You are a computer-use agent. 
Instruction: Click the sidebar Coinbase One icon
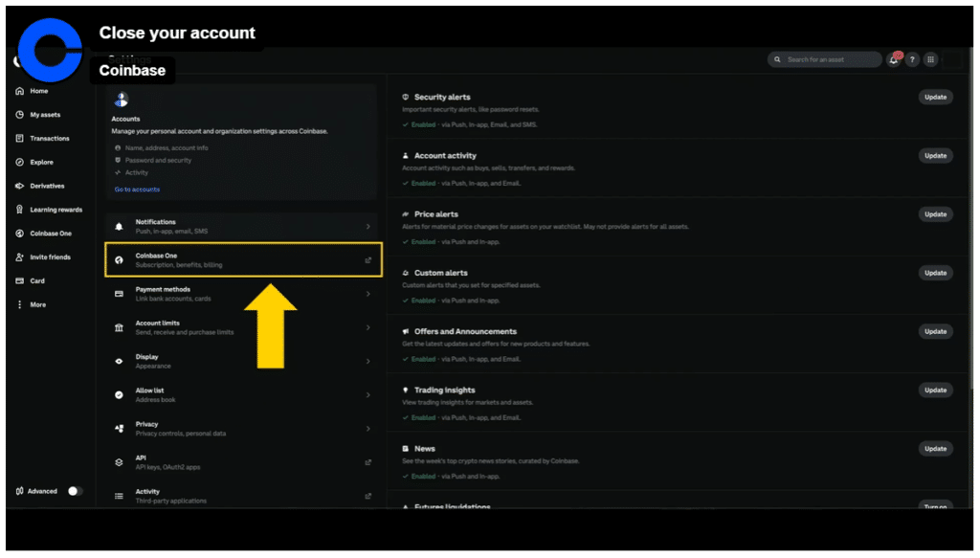pyautogui.click(x=19, y=234)
